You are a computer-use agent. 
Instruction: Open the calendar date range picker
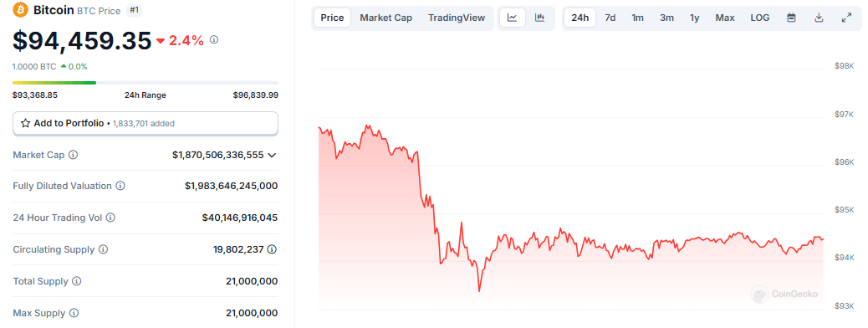coord(792,18)
